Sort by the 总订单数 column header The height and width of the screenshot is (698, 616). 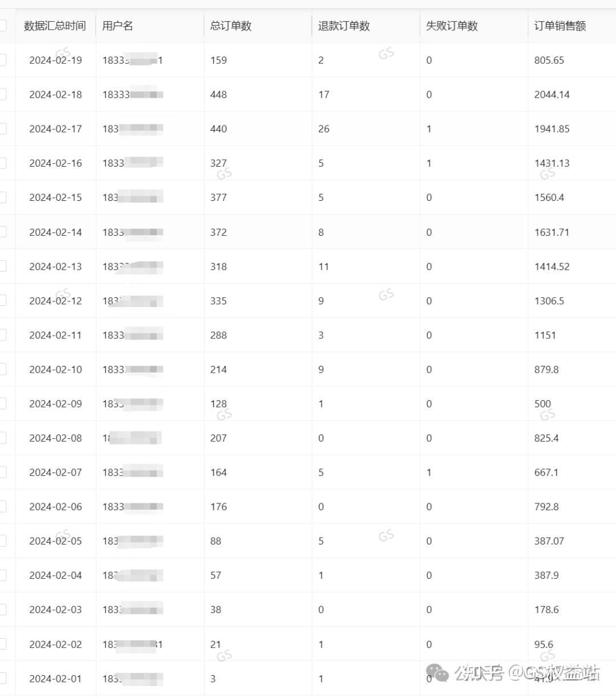click(230, 26)
